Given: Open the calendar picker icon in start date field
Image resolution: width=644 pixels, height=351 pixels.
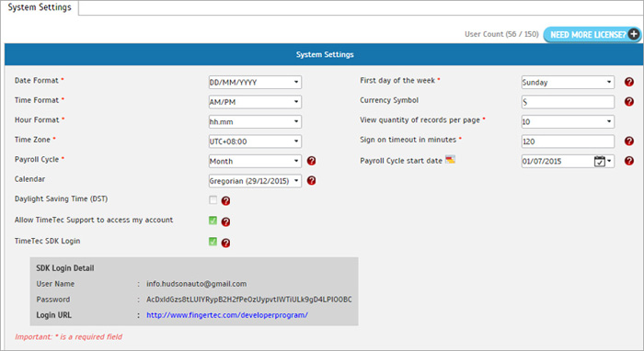Looking at the screenshot, I should pos(599,161).
